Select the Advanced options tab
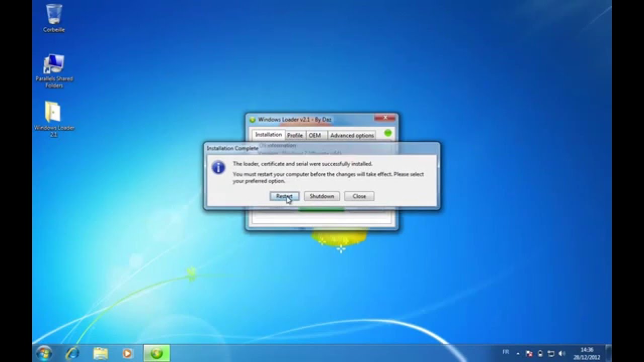This screenshot has height=362, width=644. point(352,135)
